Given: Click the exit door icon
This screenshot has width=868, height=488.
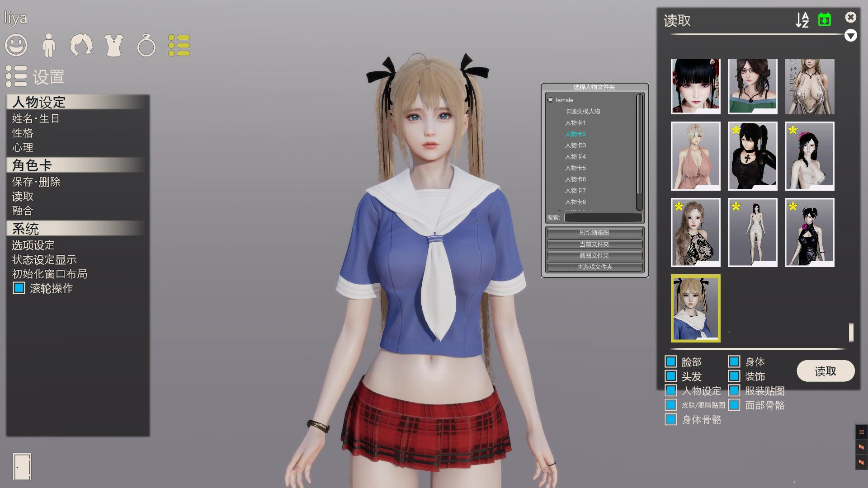Looking at the screenshot, I should 22,466.
